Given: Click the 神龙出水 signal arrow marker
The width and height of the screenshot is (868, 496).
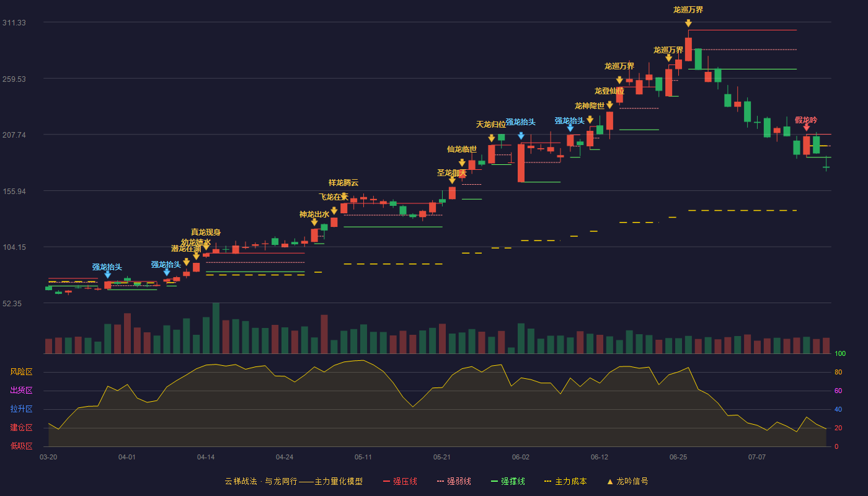Looking at the screenshot, I should tap(314, 222).
